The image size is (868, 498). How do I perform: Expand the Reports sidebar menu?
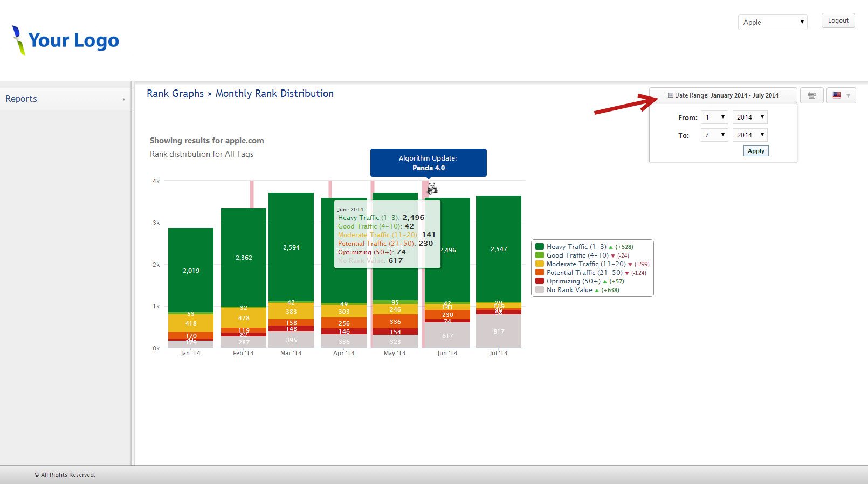(x=65, y=99)
